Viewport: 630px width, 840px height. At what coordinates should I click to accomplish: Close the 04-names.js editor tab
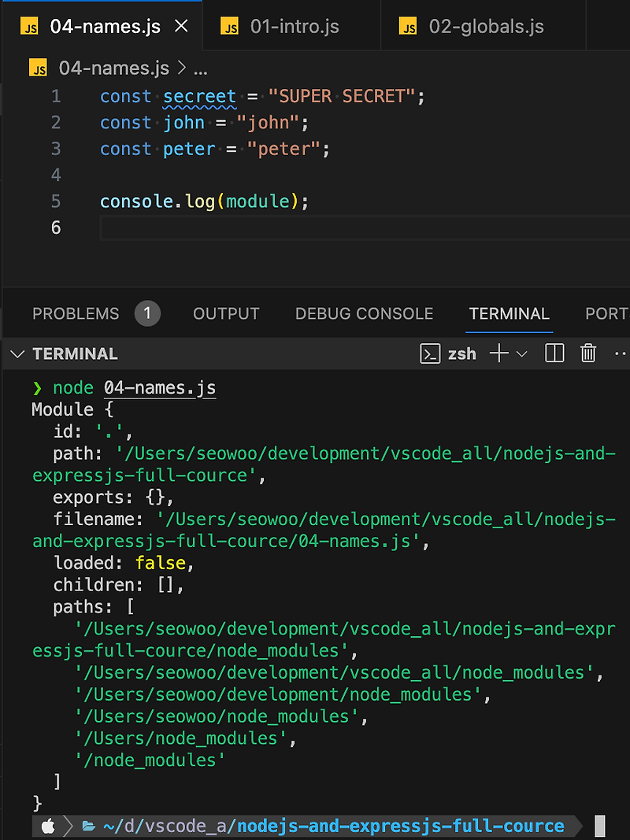[182, 26]
